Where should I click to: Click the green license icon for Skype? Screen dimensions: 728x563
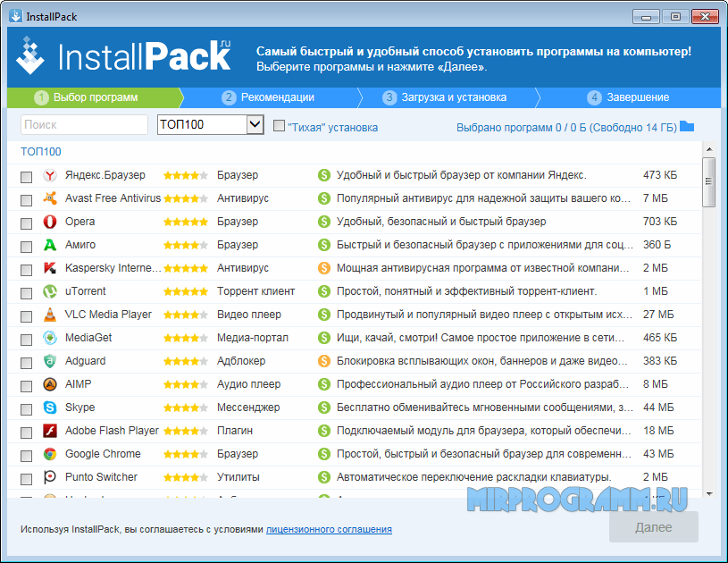323,408
